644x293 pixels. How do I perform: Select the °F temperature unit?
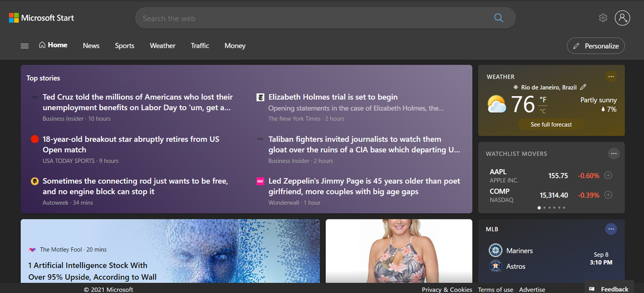[x=543, y=100]
